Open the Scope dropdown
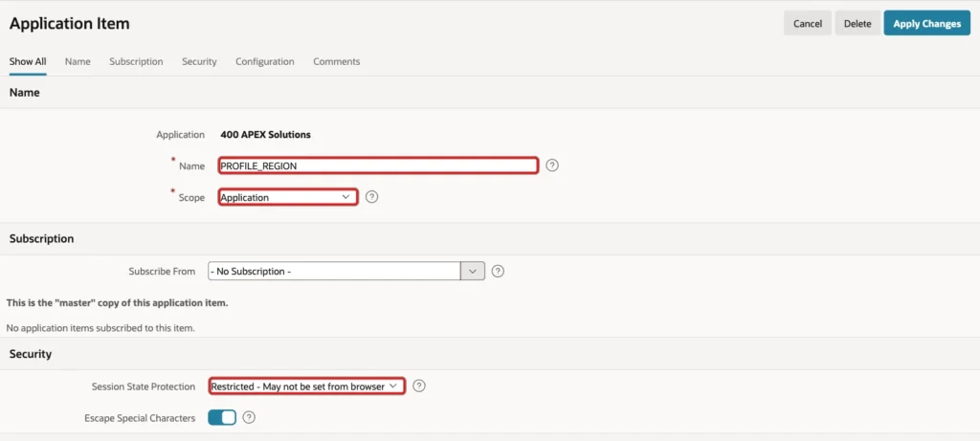980x441 pixels. [x=288, y=197]
